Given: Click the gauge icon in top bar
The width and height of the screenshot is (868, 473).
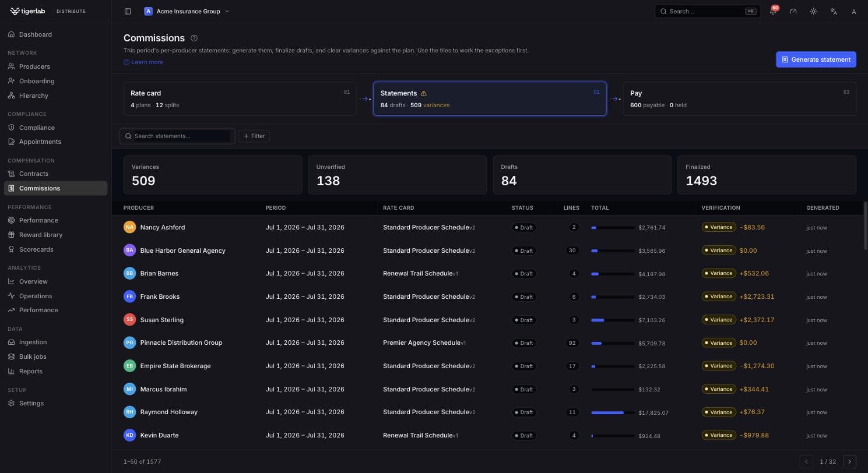Looking at the screenshot, I should point(793,12).
